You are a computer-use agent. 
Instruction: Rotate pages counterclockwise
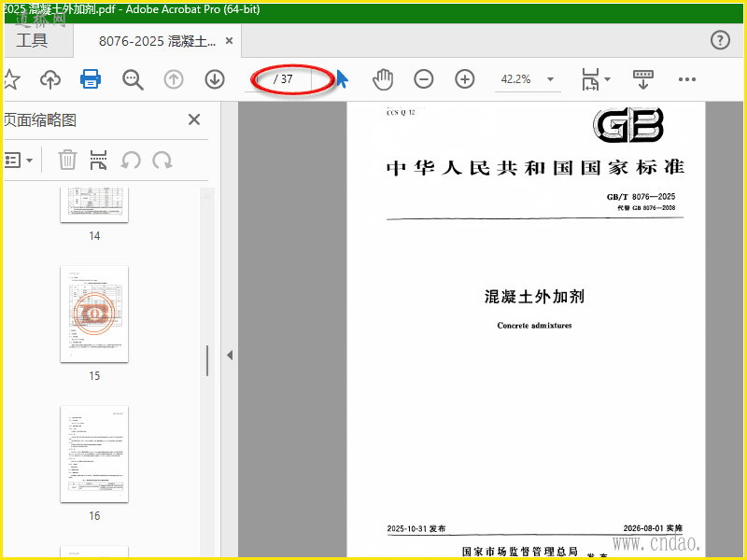point(131,161)
